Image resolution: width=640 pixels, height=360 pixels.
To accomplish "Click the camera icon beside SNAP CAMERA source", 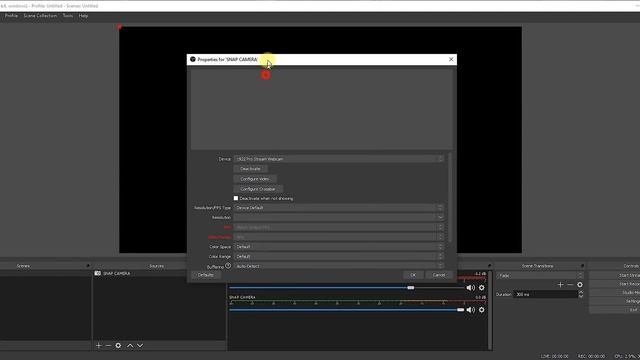I will (98, 273).
